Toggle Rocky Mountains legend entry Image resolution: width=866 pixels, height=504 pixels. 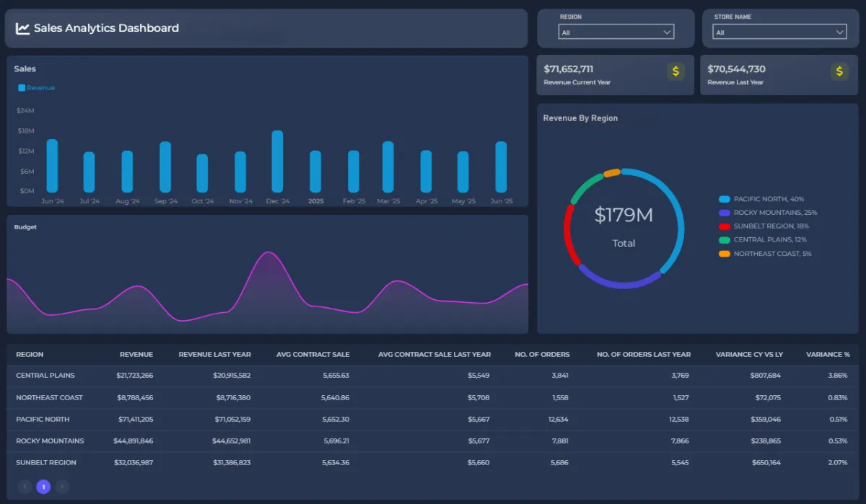coord(774,213)
